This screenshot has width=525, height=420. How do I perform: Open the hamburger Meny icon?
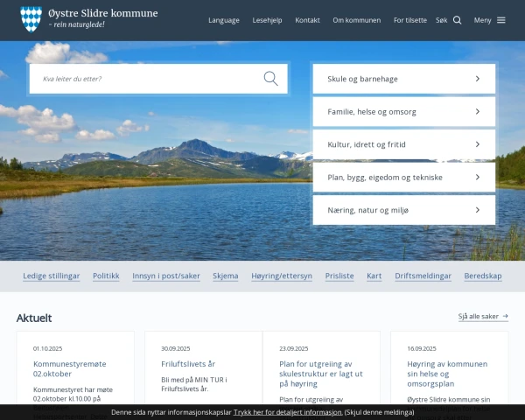click(x=501, y=20)
